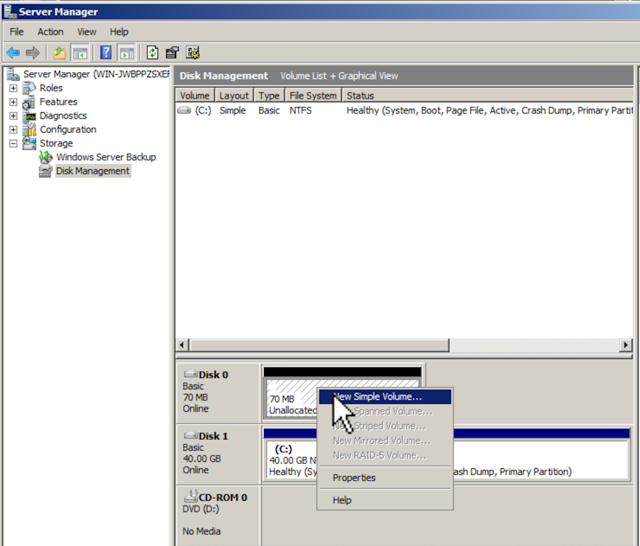Image resolution: width=640 pixels, height=546 pixels.
Task: Click the Disk 1 '40.00 GB' size text
Action: [202, 459]
